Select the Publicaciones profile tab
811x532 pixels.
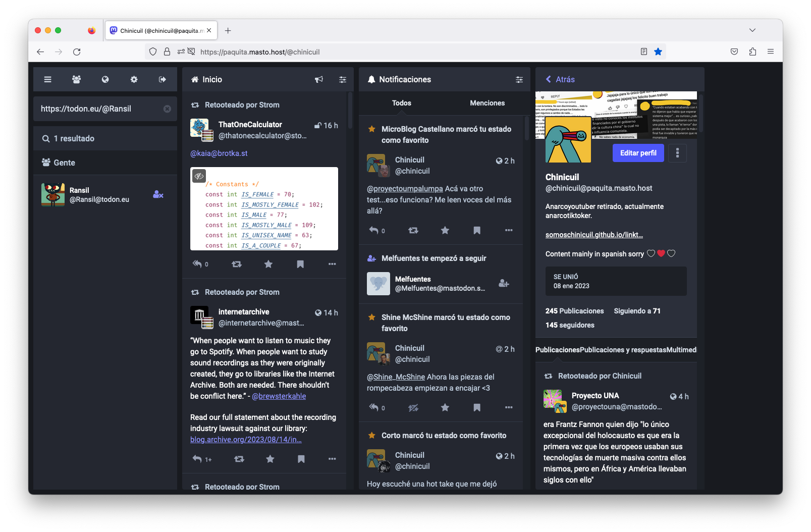point(558,350)
